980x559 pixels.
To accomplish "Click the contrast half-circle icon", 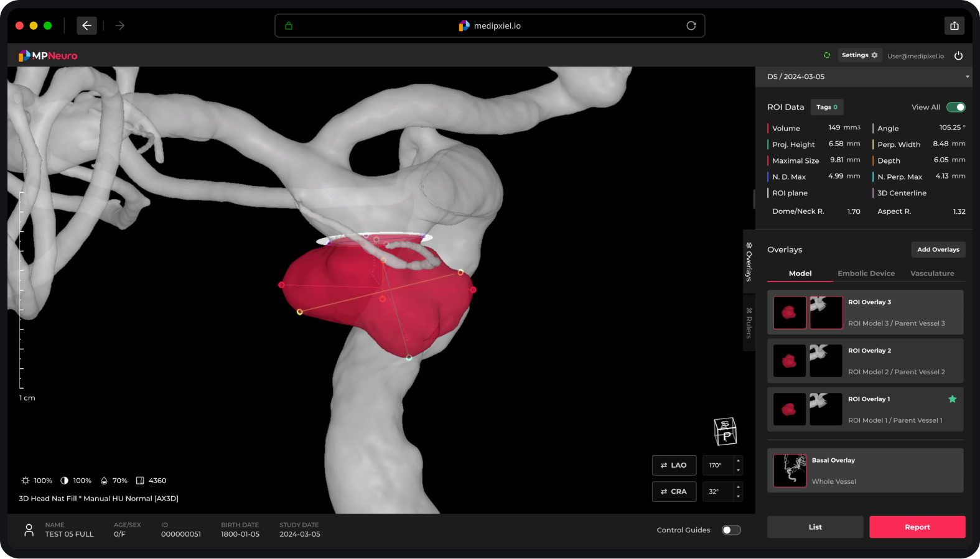I will pos(64,481).
